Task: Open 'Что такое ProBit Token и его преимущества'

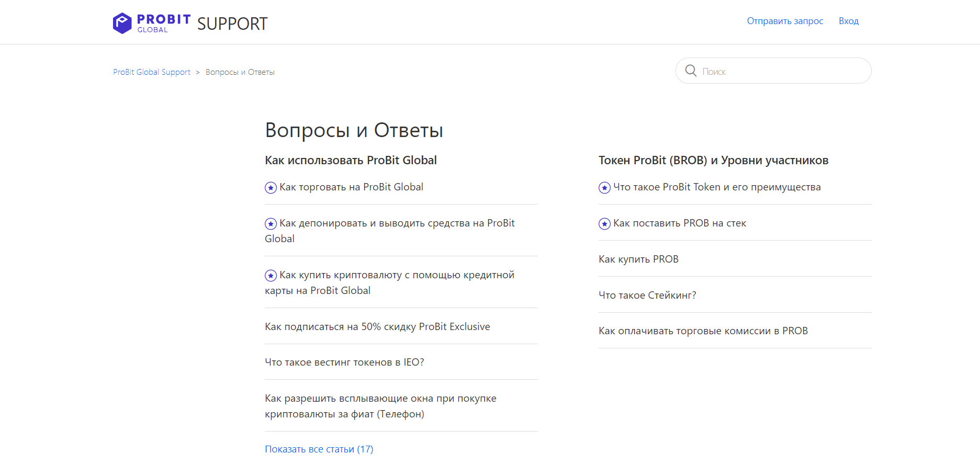Action: 717,187
